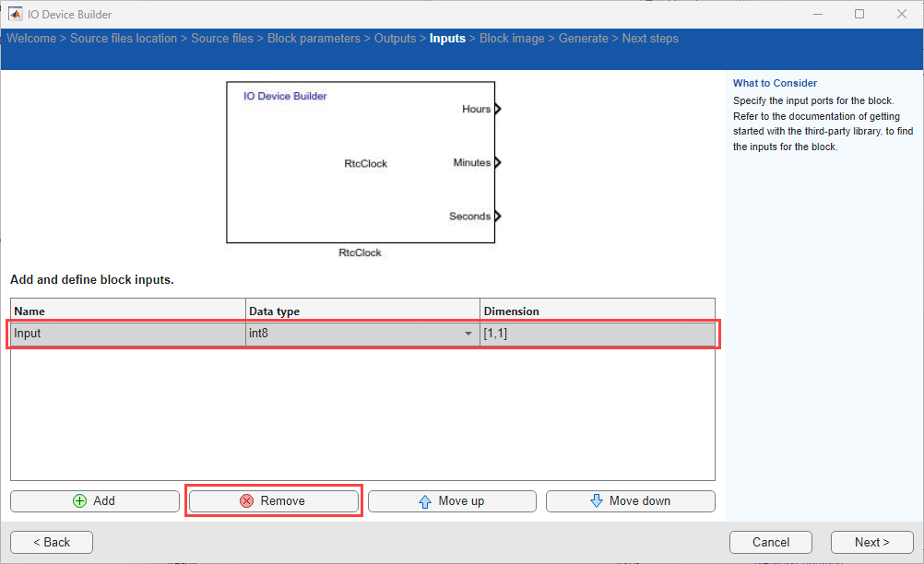Click the MATLAB logo in title bar
This screenshot has width=924, height=564.
coord(16,14)
